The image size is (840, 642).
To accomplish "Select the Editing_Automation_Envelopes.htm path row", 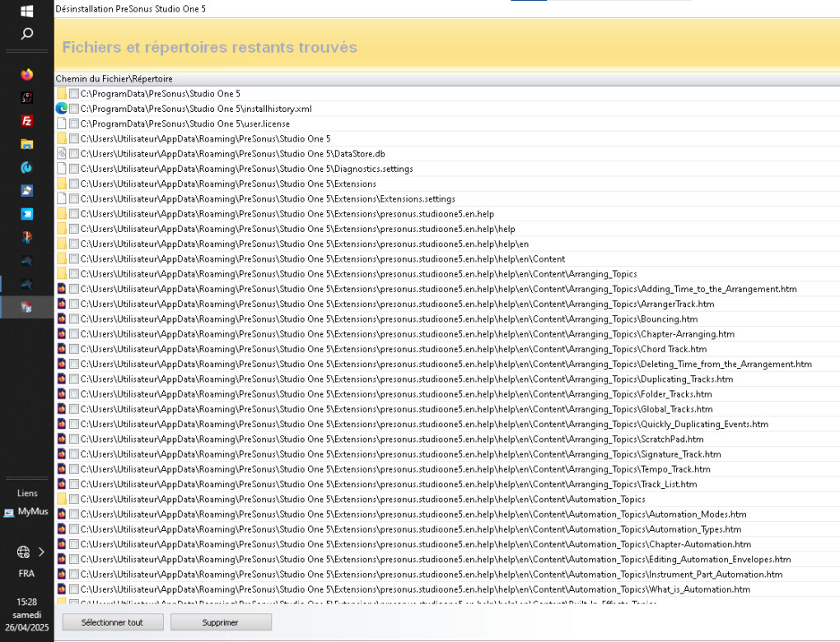I will click(436, 559).
